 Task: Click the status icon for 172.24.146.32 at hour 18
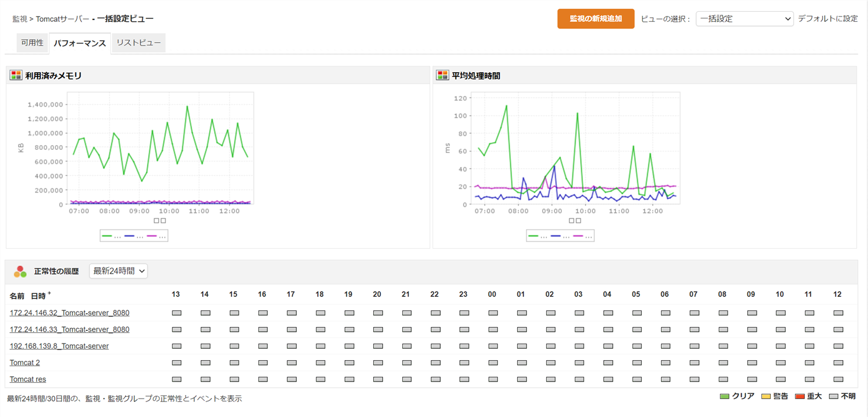click(321, 313)
